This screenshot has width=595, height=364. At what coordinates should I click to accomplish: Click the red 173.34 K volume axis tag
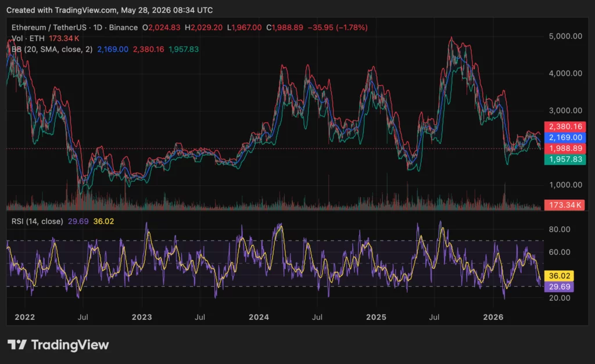pyautogui.click(x=564, y=205)
